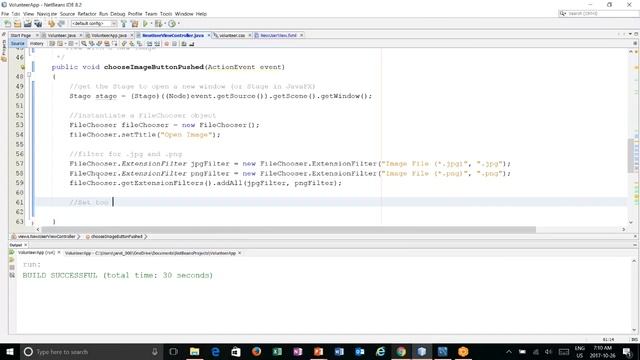
Task: Click the editor vertical scrollbar thumb
Action: [631, 156]
